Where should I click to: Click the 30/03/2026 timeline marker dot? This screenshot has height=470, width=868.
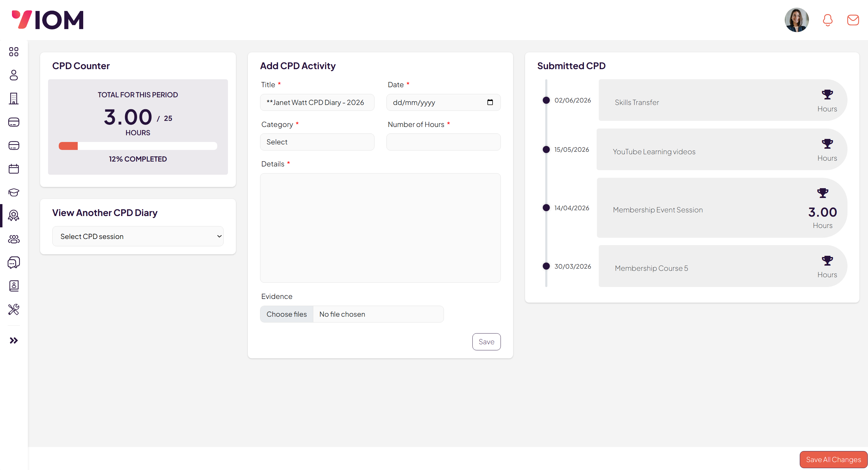tap(546, 266)
